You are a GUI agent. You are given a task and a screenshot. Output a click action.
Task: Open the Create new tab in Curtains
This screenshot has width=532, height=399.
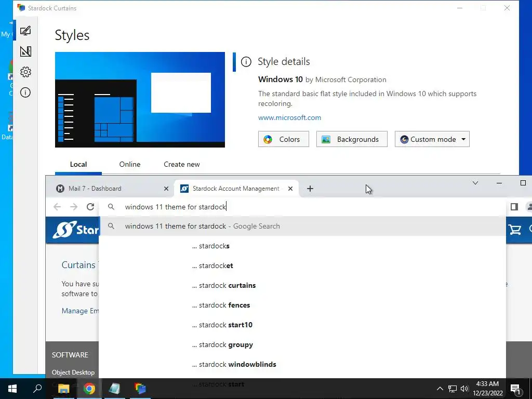coord(181,164)
